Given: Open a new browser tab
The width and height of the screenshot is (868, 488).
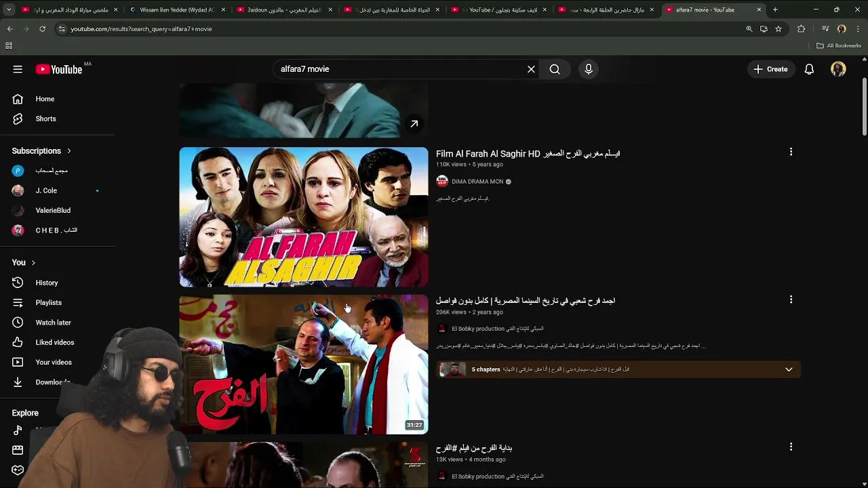Looking at the screenshot, I should [x=775, y=9].
